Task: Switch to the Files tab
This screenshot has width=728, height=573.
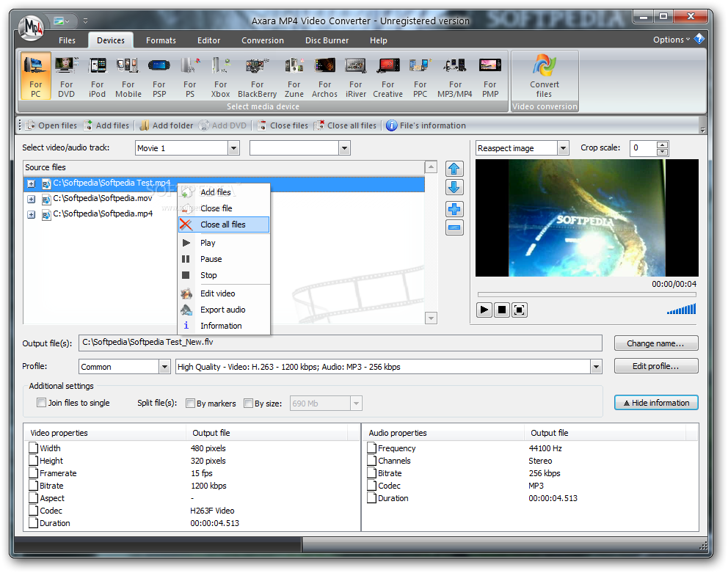Action: click(67, 40)
